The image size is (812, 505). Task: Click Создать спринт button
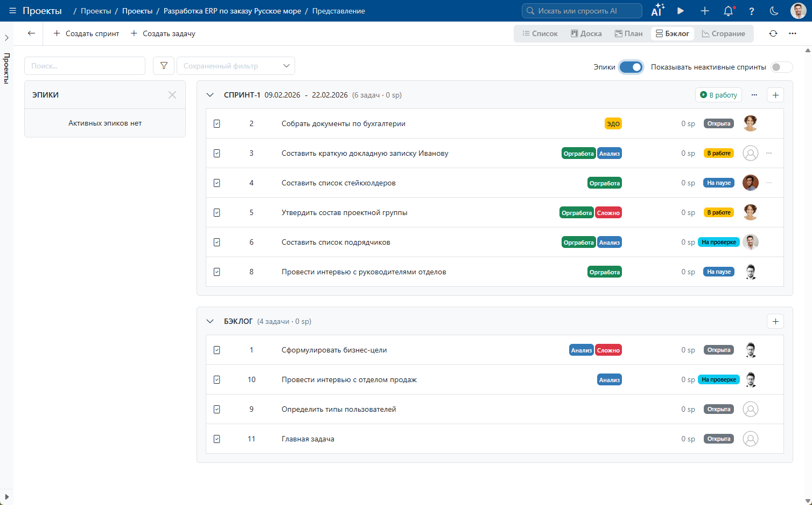[x=86, y=33]
